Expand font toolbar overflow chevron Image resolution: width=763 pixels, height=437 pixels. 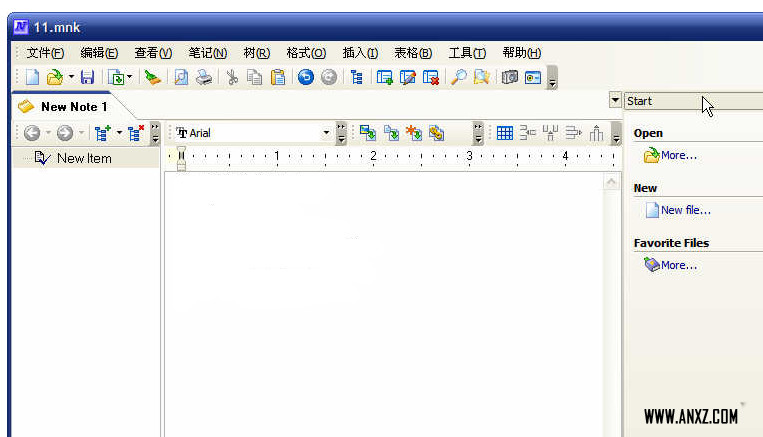(x=341, y=133)
